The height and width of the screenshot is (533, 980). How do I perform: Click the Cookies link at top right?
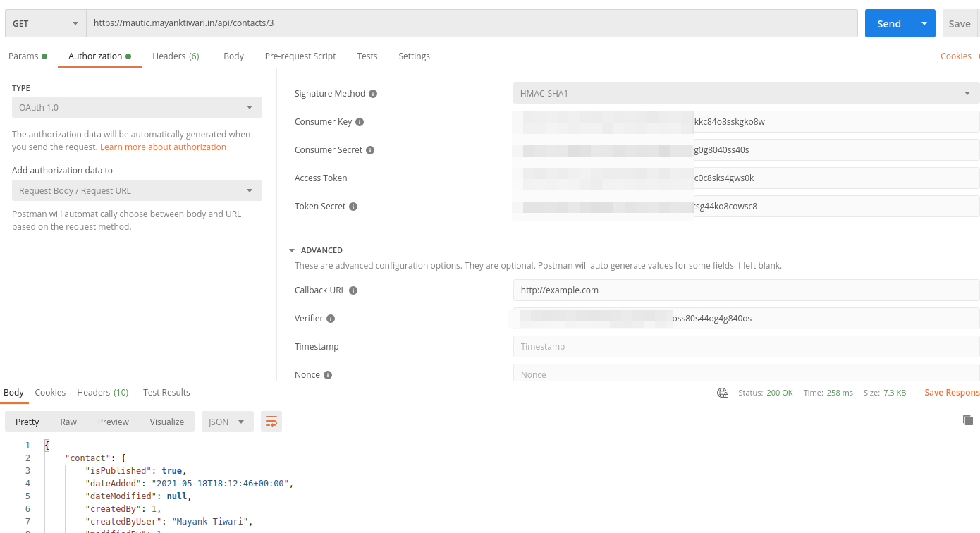[x=955, y=56]
